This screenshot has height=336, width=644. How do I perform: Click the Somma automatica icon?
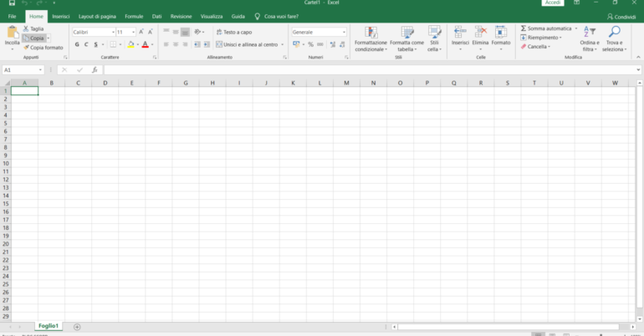click(x=524, y=28)
